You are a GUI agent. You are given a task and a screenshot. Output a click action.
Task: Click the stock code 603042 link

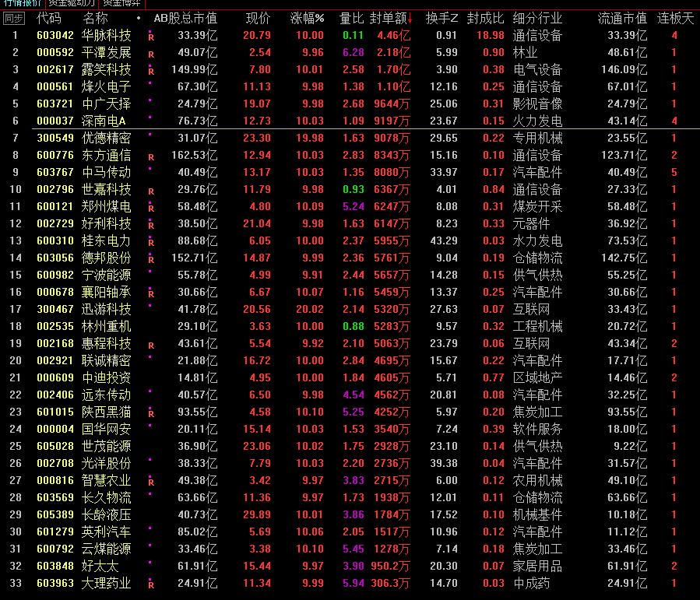pos(55,34)
